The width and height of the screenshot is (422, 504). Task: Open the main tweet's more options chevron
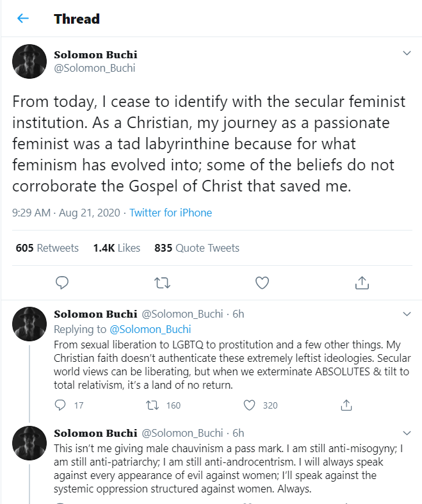point(406,54)
